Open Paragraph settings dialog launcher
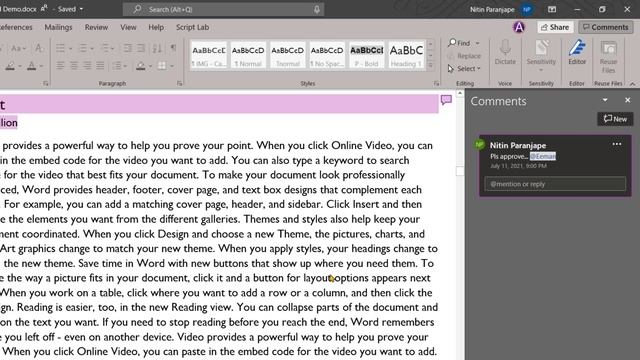 pos(180,83)
